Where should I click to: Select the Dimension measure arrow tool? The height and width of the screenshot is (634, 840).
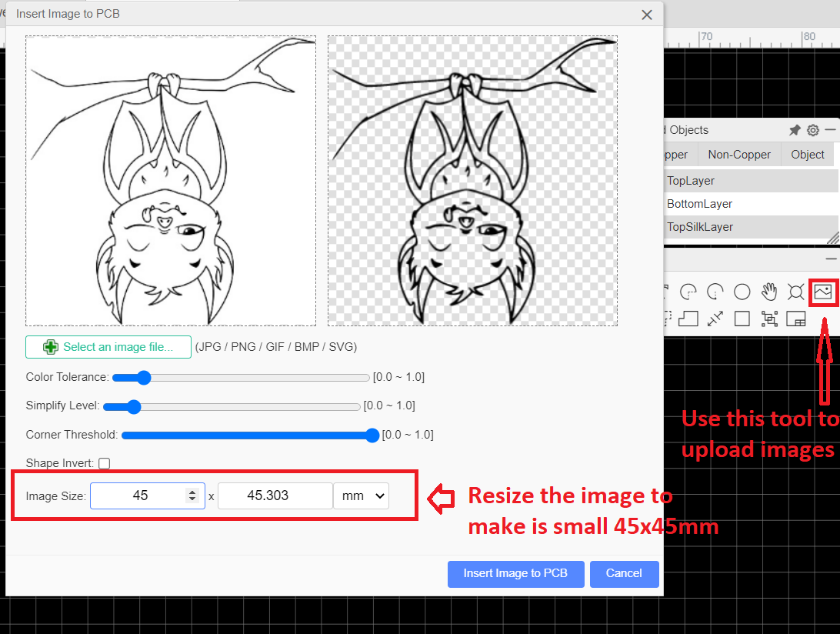(715, 319)
